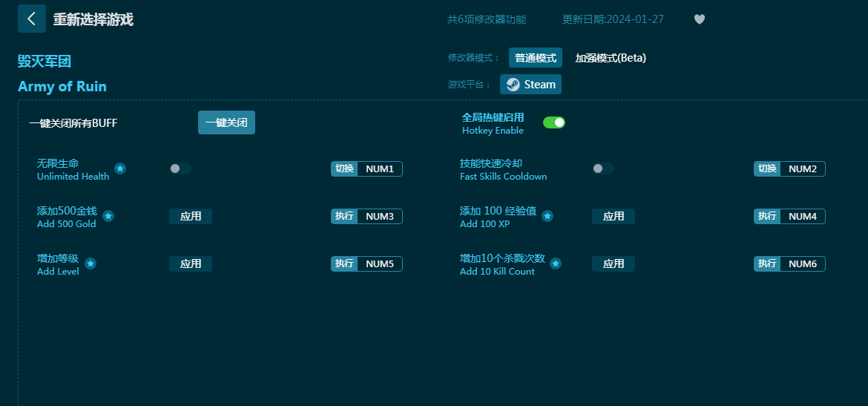Click star icon beside Add Level

point(91,263)
